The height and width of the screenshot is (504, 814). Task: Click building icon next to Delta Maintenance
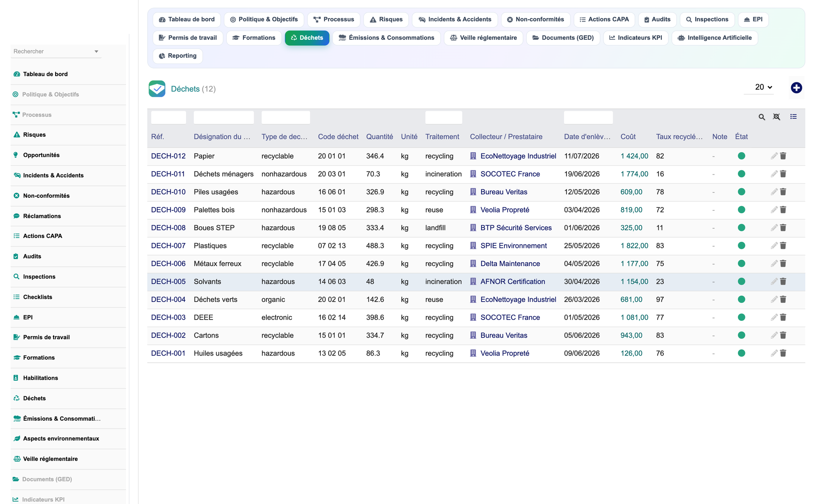[x=473, y=264]
